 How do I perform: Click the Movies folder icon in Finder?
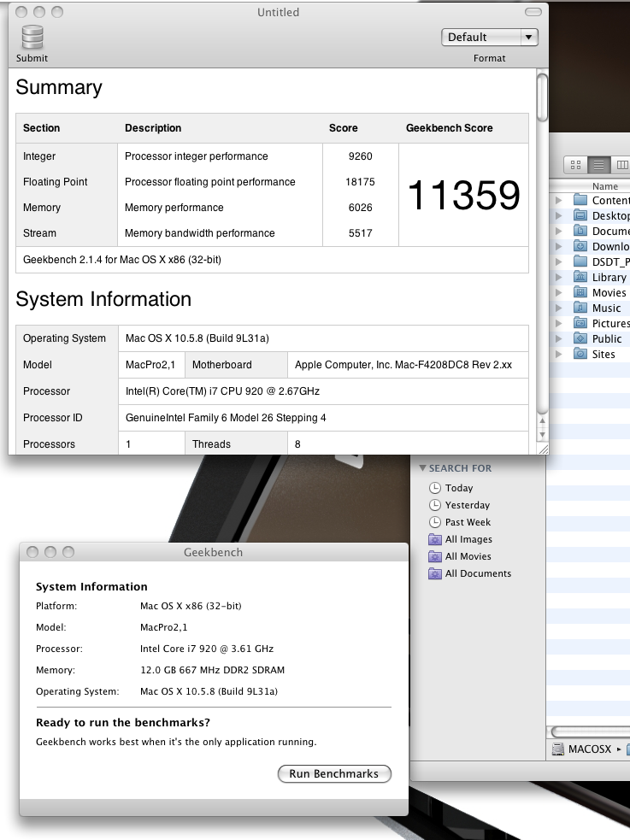[x=580, y=292]
